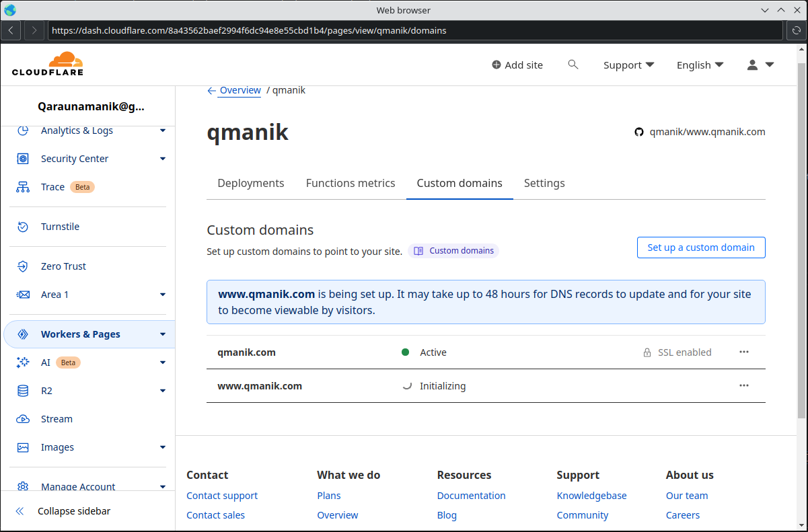Open the ellipsis menu for www.qmanik.com
The width and height of the screenshot is (808, 532).
click(x=743, y=385)
